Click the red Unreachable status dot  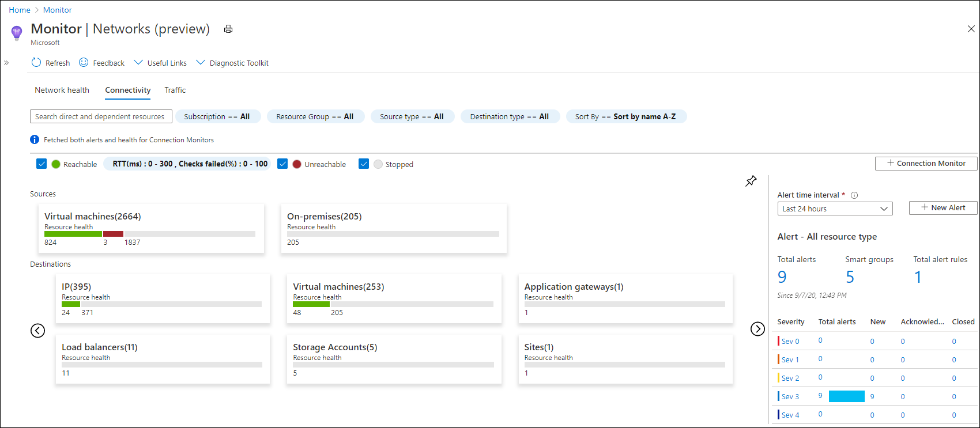(x=297, y=164)
